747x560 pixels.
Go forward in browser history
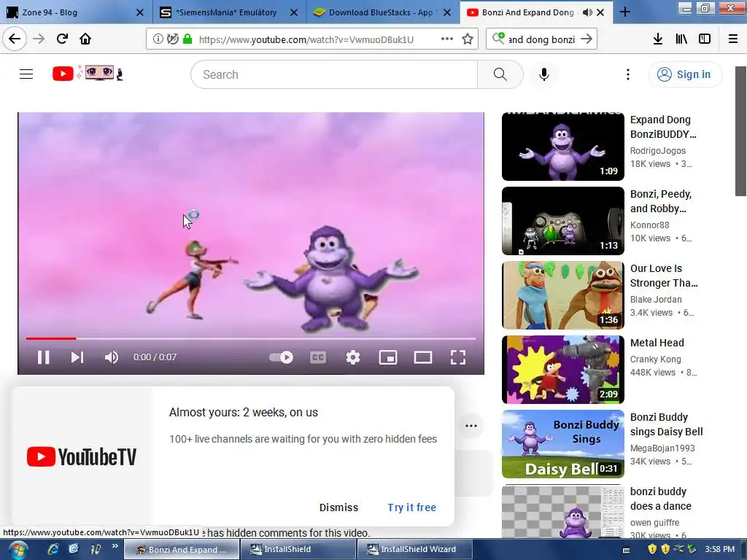click(x=39, y=39)
